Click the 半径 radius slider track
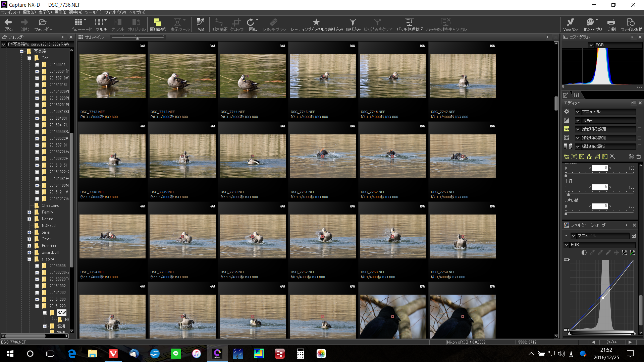644x362 pixels. (x=600, y=194)
